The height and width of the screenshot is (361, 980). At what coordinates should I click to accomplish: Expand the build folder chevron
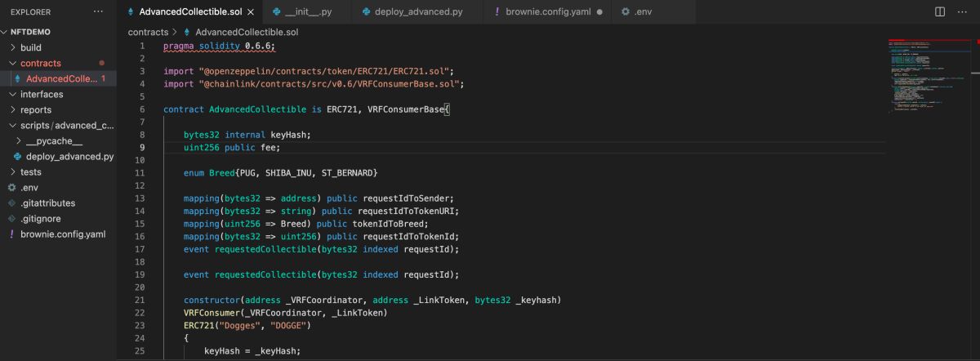pos(13,47)
